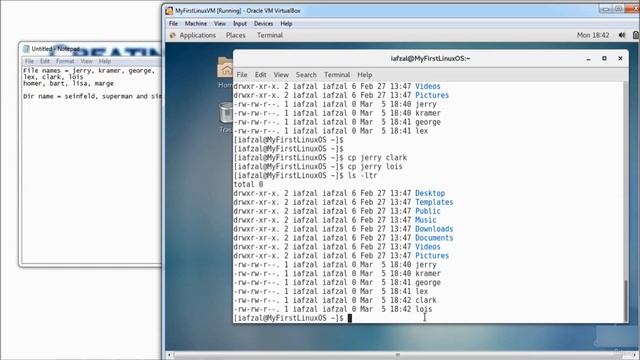Click the 'lex, clark, lois' line in Notepad

click(x=53, y=77)
